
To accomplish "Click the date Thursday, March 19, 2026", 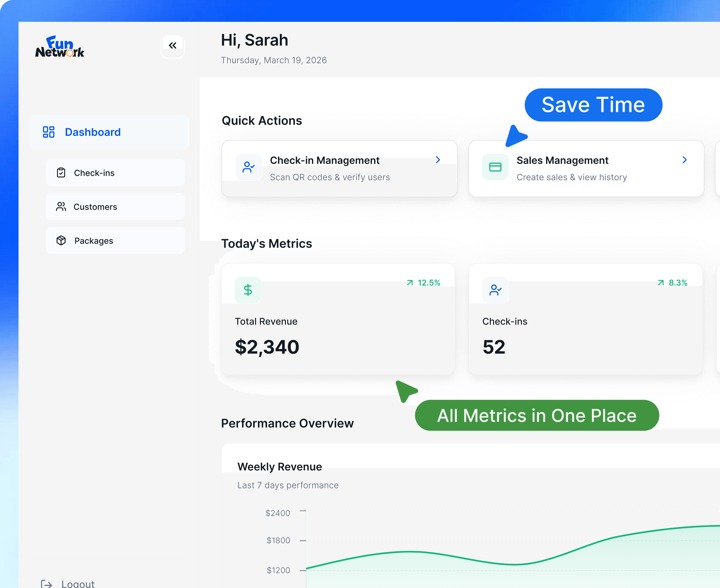I will (274, 60).
